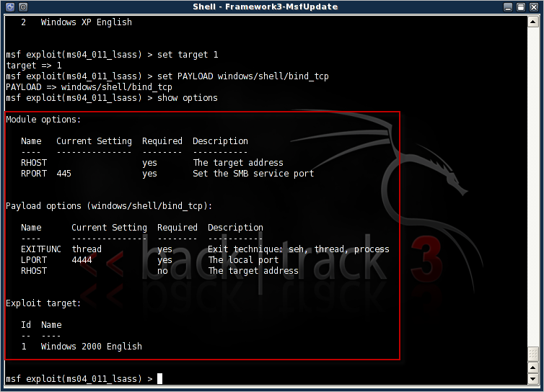This screenshot has width=544, height=392.
Task: Click the 'Id' column header
Action: click(x=26, y=325)
